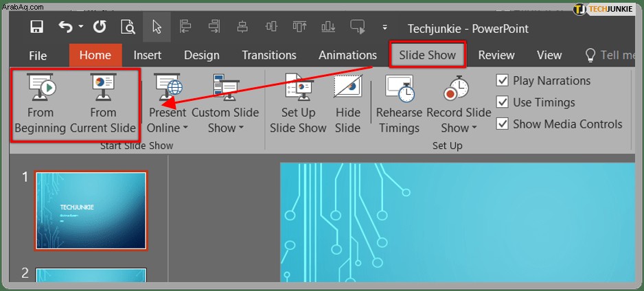
Task: Select the pointer Select Objects tool
Action: 157,27
